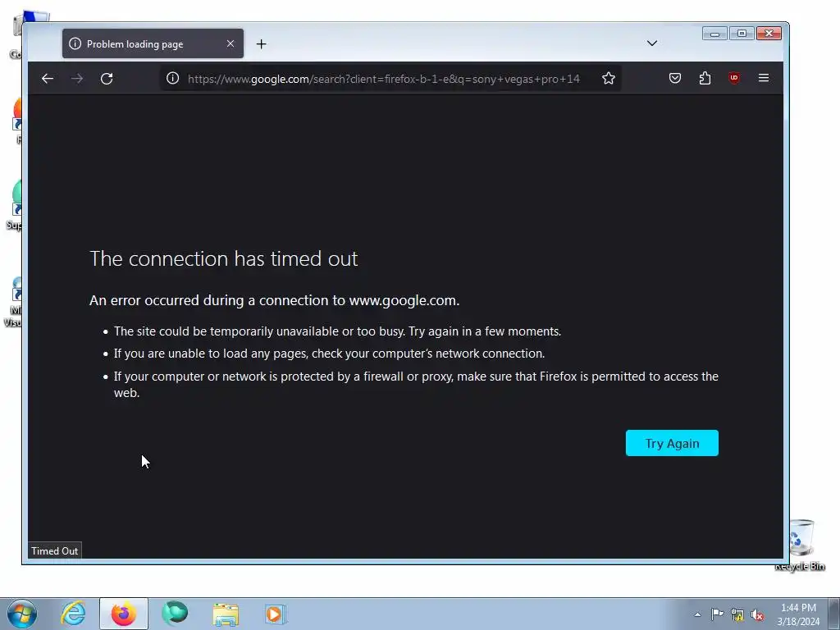Click the Firefox taskbar button
The width and height of the screenshot is (840, 630).
[x=123, y=614]
